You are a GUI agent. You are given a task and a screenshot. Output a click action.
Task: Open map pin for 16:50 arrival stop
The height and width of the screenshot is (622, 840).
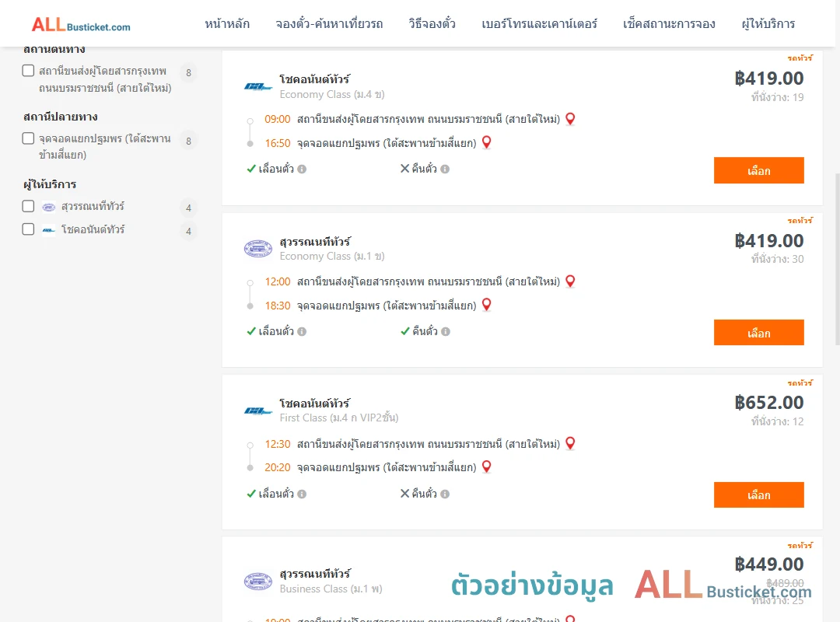pyautogui.click(x=486, y=142)
